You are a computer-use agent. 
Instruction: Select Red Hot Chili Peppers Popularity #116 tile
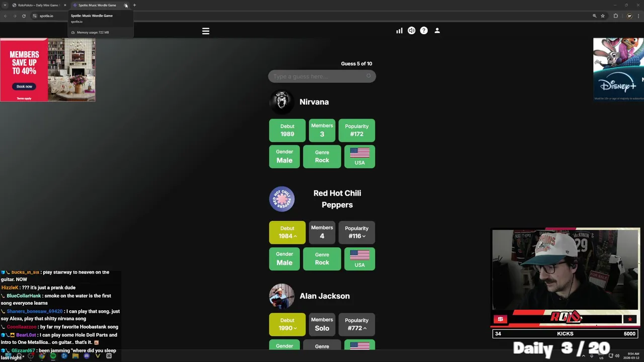(x=357, y=232)
